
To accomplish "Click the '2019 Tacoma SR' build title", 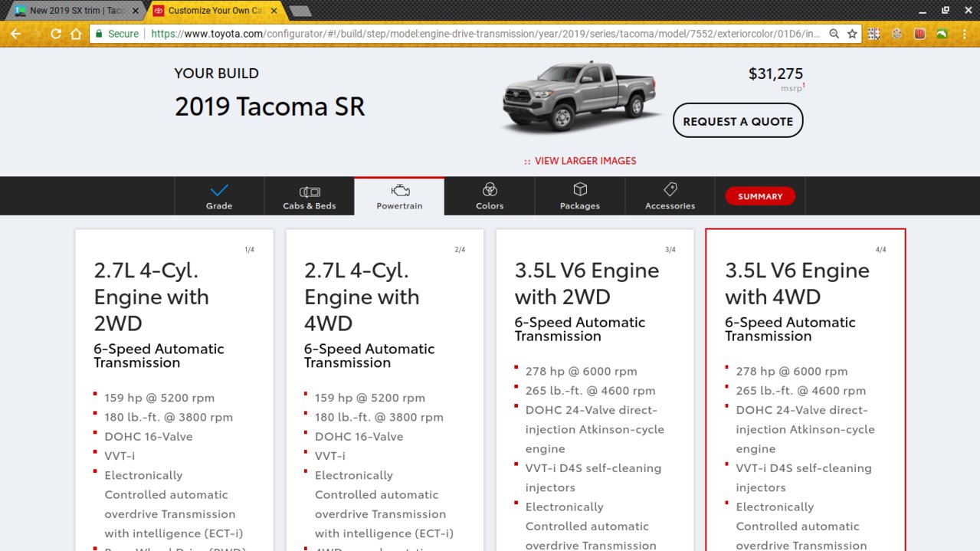I will coord(270,107).
